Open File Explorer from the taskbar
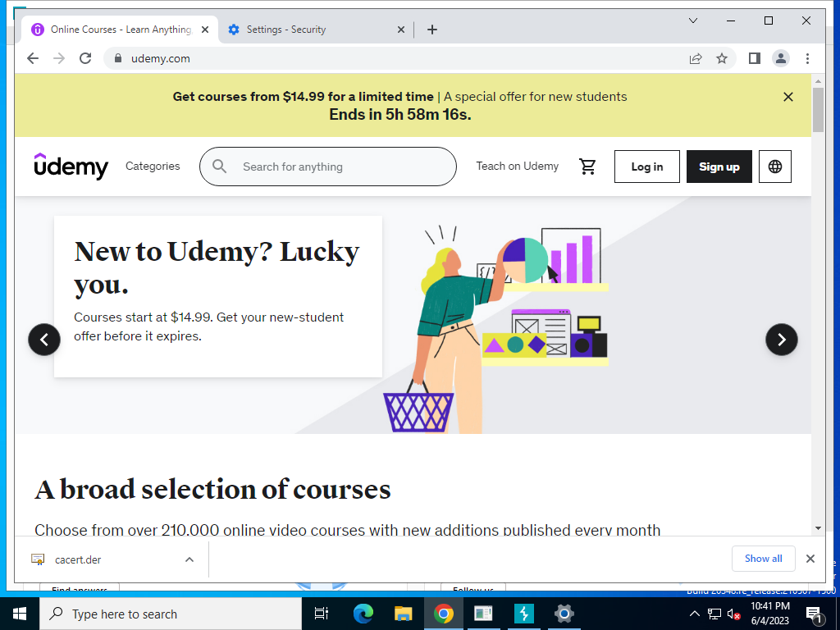 click(403, 614)
